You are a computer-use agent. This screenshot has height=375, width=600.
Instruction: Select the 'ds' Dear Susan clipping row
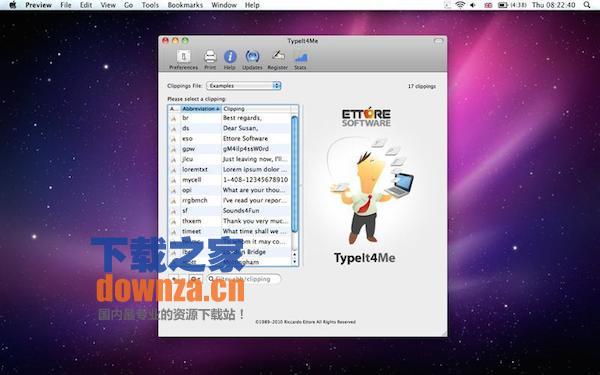(230, 128)
